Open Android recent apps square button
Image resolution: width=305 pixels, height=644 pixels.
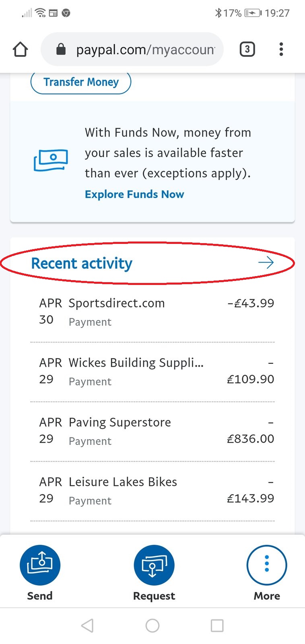click(x=217, y=625)
